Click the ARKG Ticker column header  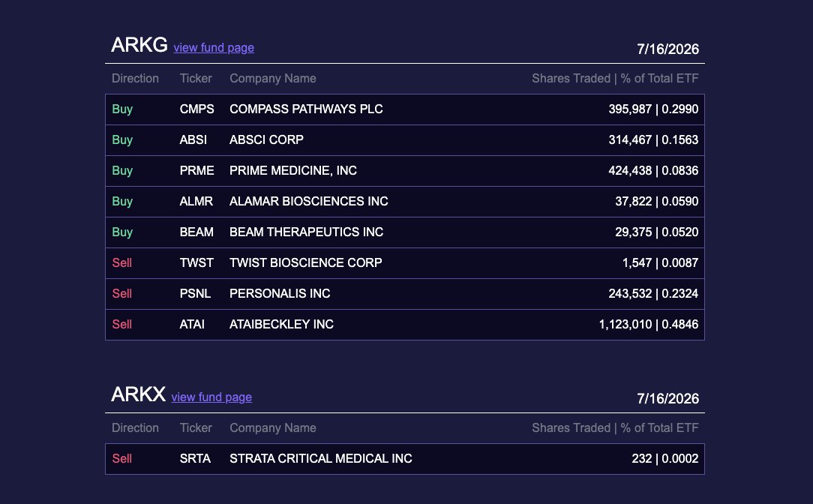click(196, 78)
